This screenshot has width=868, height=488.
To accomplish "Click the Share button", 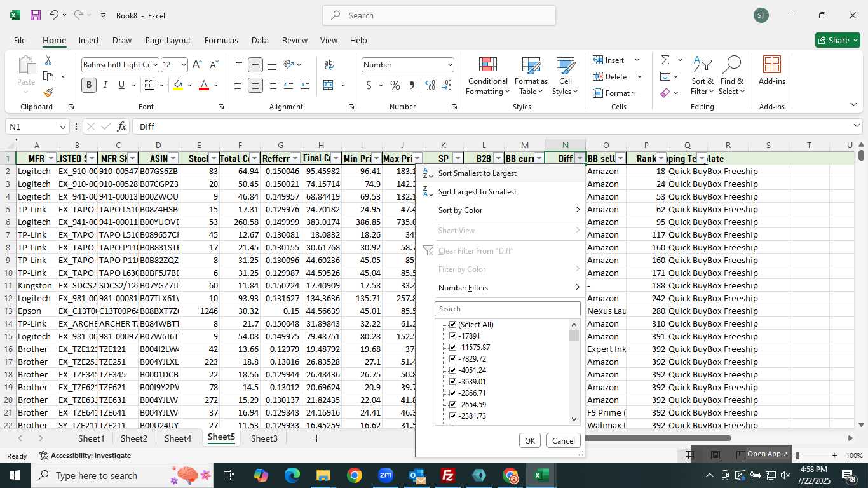I will (x=837, y=40).
